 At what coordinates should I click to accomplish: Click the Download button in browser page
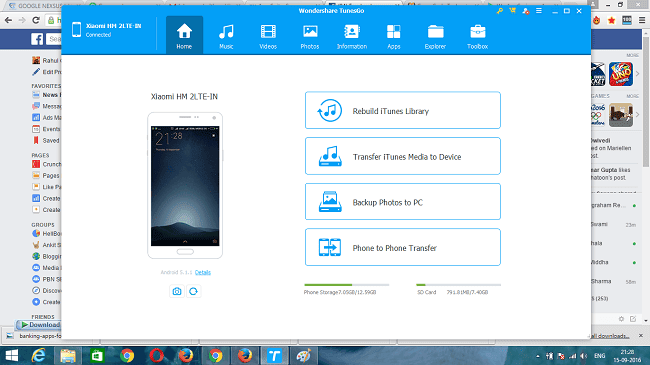pos(39,325)
